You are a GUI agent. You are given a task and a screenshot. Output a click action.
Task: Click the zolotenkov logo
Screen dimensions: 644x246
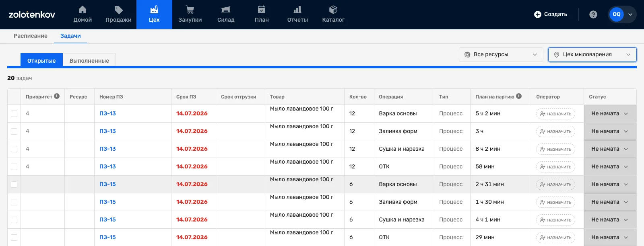(32, 14)
